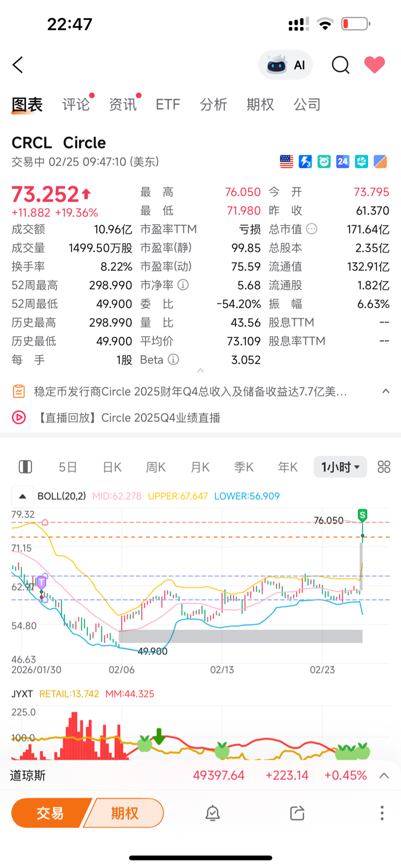
Task: Tap the CRCL Circle stock title
Action: (58, 143)
